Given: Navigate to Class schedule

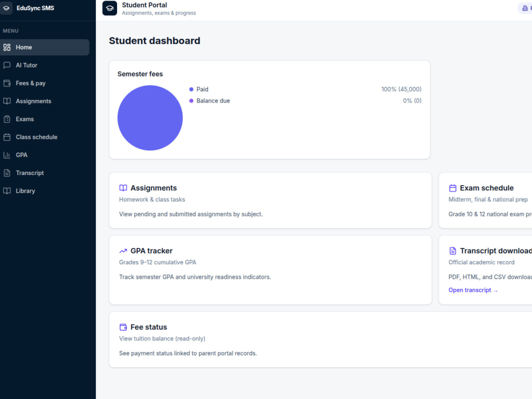Looking at the screenshot, I should pyautogui.click(x=45, y=137).
